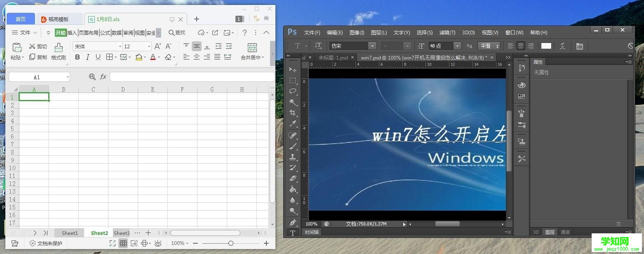Viewport: 644px width, 254px height.
Task: Add a new sheet with the plus button
Action: point(148,233)
